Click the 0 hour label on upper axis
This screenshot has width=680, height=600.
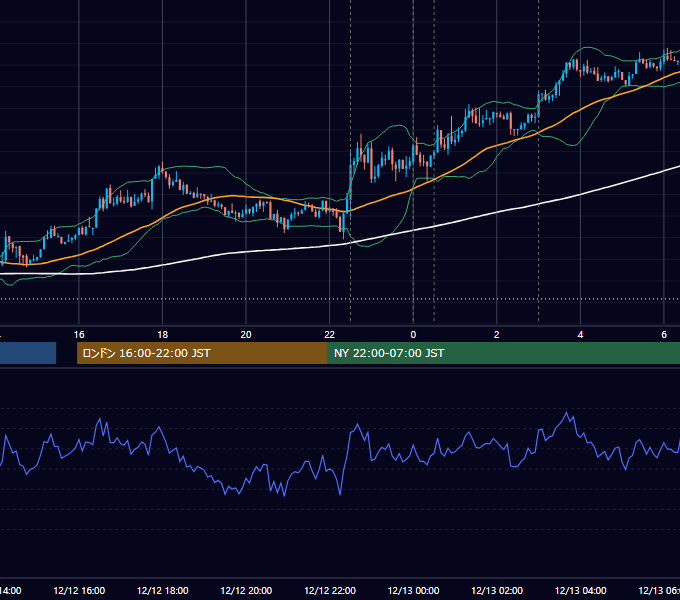[x=413, y=335]
